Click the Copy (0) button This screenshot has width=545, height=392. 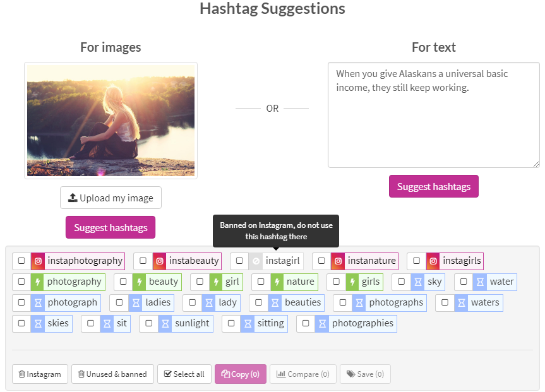pos(241,374)
